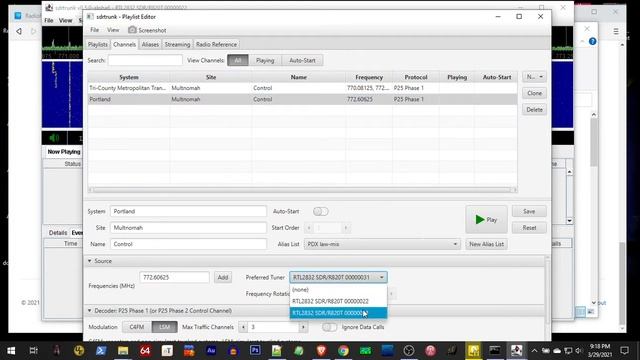640x360 pixels.
Task: Switch to the Radio Reference tab
Action: 216,44
